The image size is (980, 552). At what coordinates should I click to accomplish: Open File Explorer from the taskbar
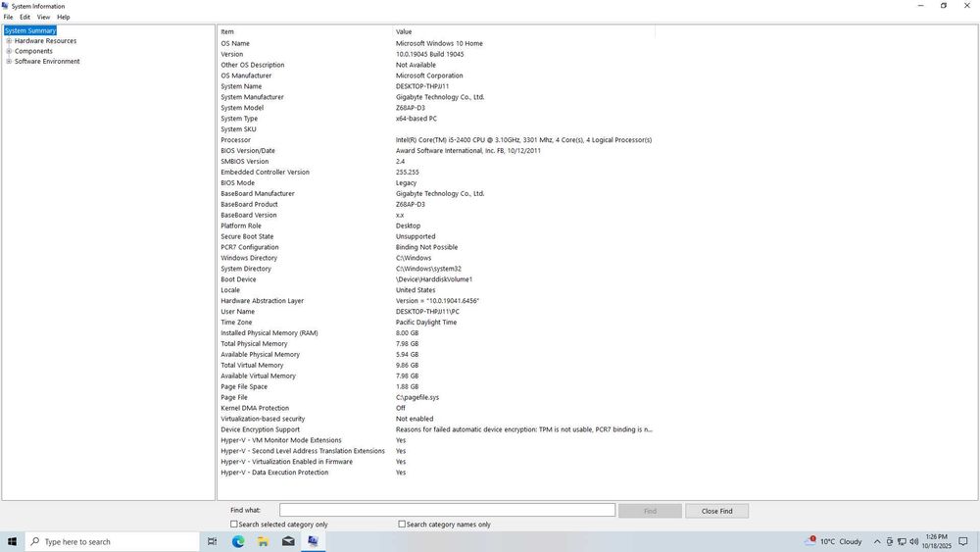(263, 541)
